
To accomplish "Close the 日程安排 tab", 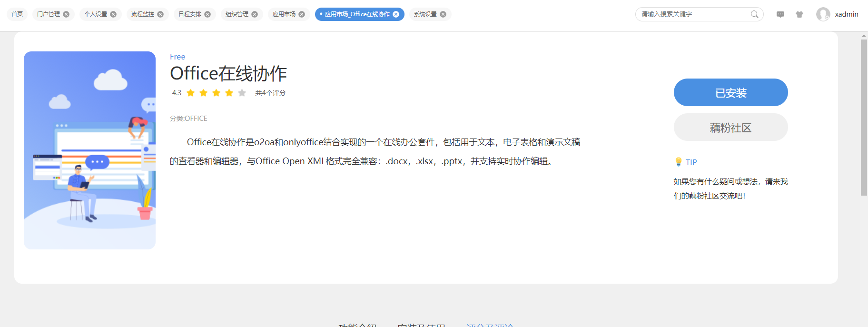I will [207, 14].
